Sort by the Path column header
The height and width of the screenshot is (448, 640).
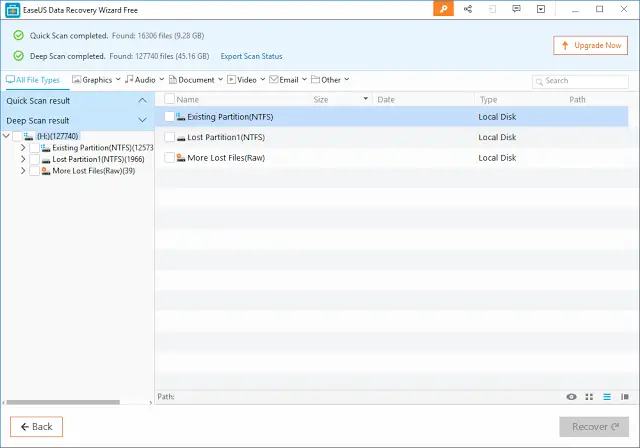577,100
